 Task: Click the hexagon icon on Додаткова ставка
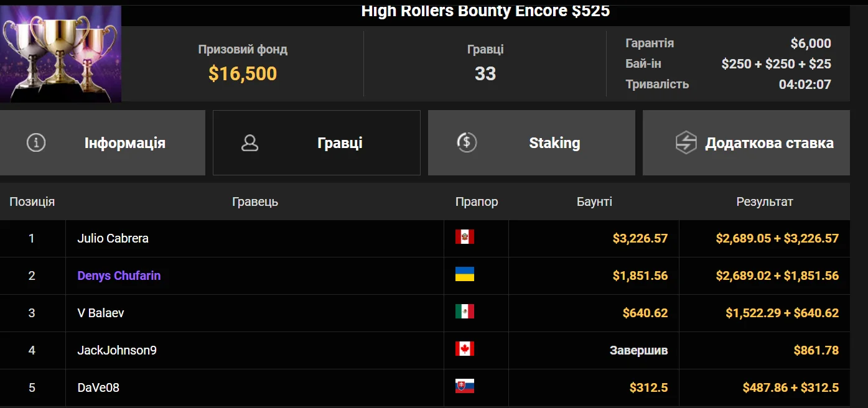pos(686,142)
